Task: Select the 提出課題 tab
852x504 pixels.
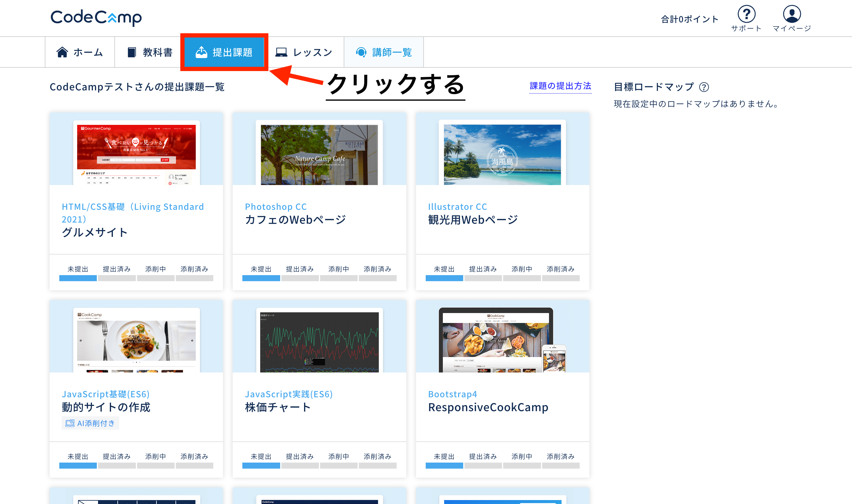Action: coord(224,52)
